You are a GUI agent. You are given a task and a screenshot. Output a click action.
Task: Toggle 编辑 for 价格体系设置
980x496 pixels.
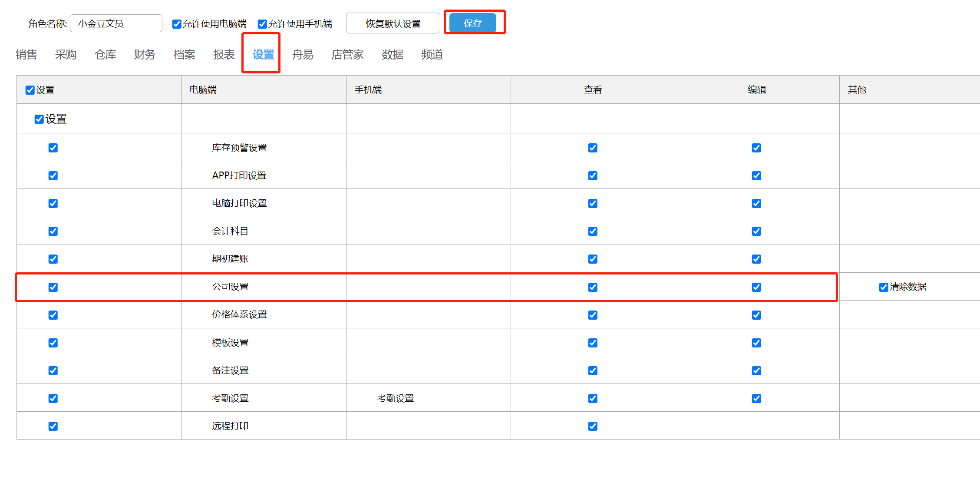click(x=756, y=315)
